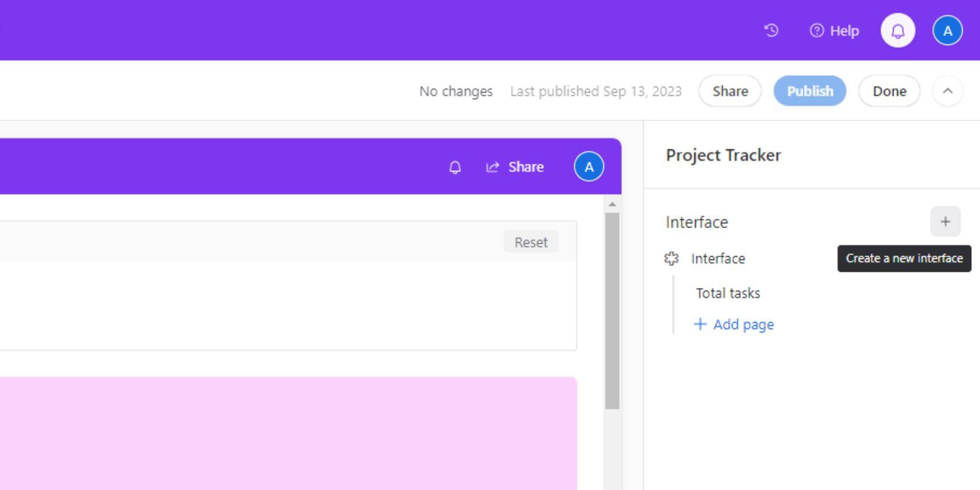This screenshot has width=980, height=490.
Task: Click the bell icon in interface preview
Action: 455,167
